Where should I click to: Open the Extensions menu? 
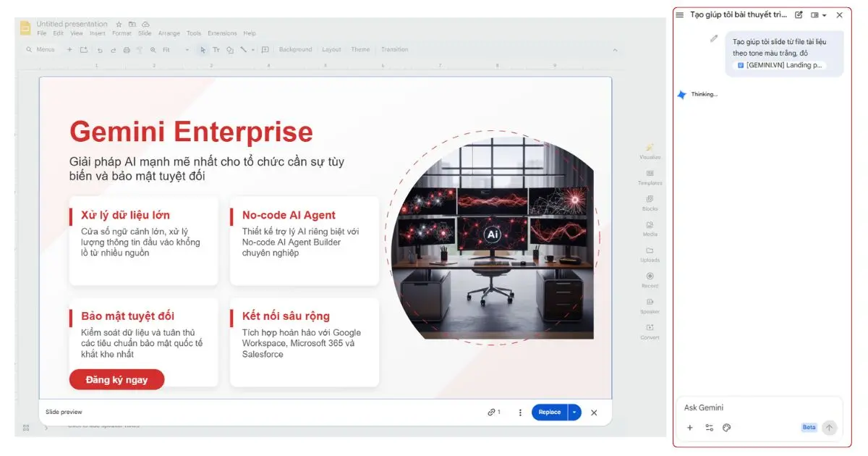222,33
